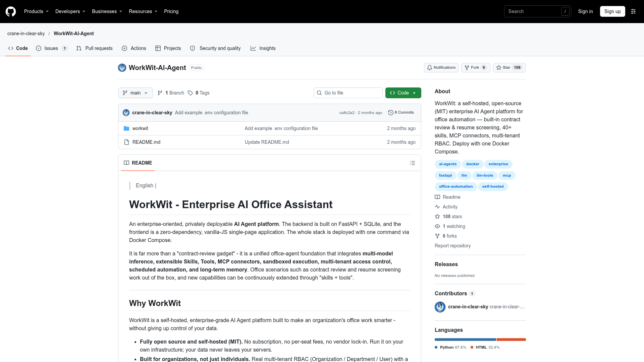This screenshot has width=644, height=362.
Task: Open the Projects tab
Action: pos(168,48)
